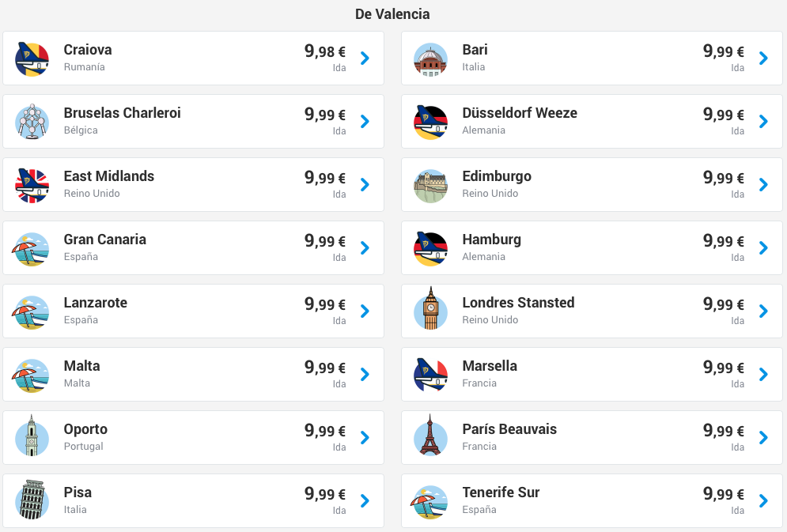This screenshot has width=787, height=532.
Task: Expand the Tenerife Sur chevron arrow
Action: point(763,500)
